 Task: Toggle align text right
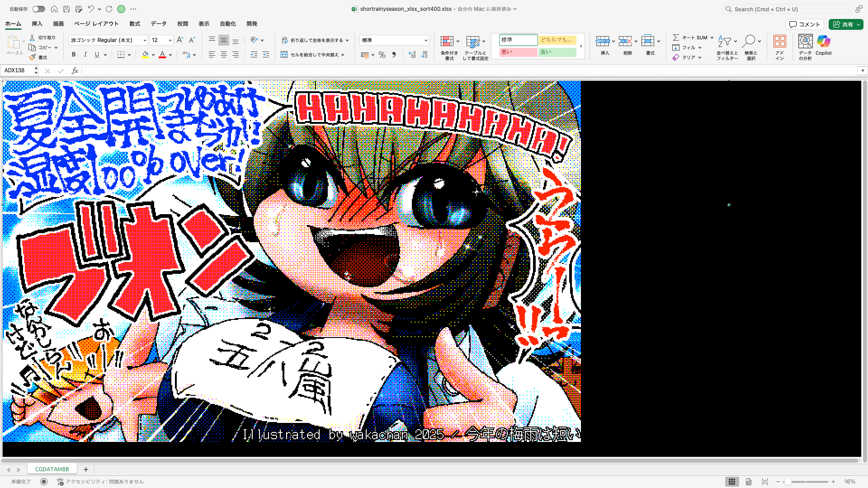point(236,55)
